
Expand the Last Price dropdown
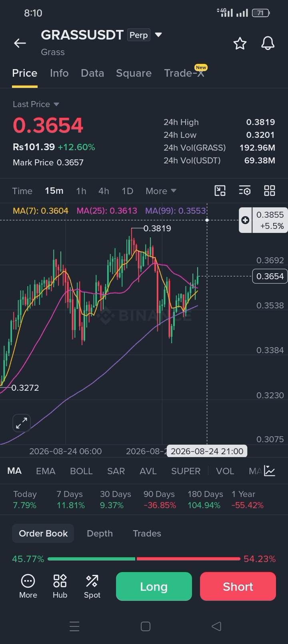pyautogui.click(x=36, y=104)
